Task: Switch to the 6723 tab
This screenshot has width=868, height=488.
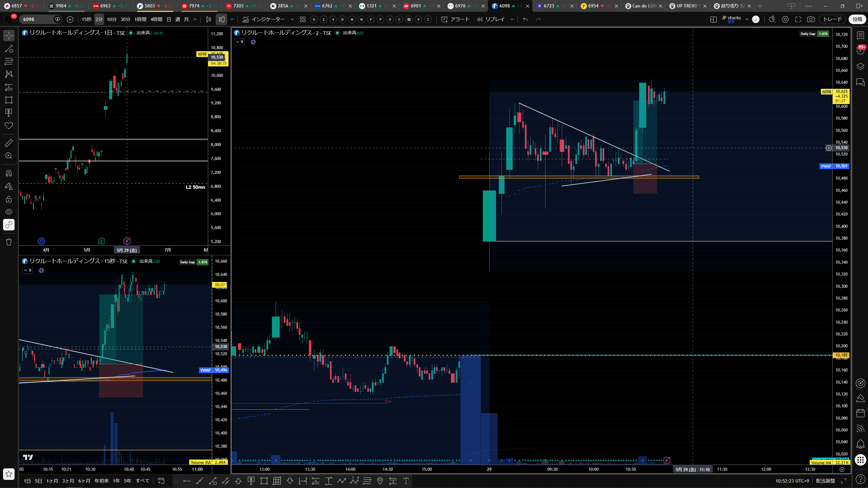Action: 549,6
